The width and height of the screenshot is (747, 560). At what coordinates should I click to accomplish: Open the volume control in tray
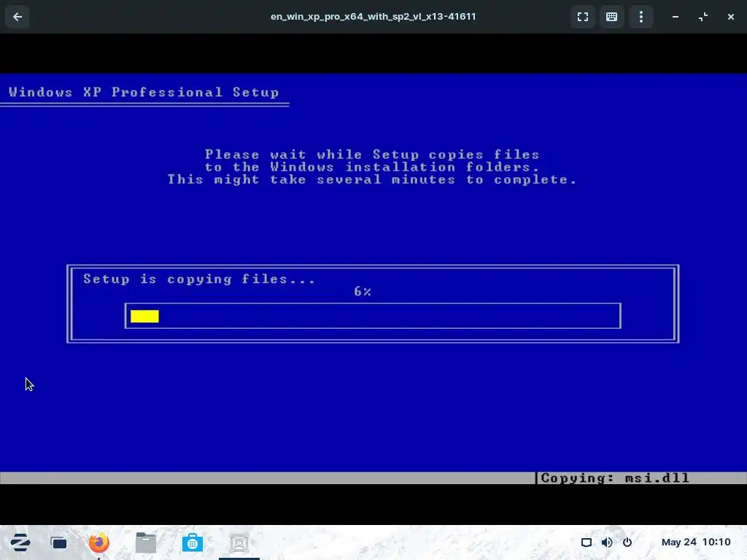tap(606, 542)
